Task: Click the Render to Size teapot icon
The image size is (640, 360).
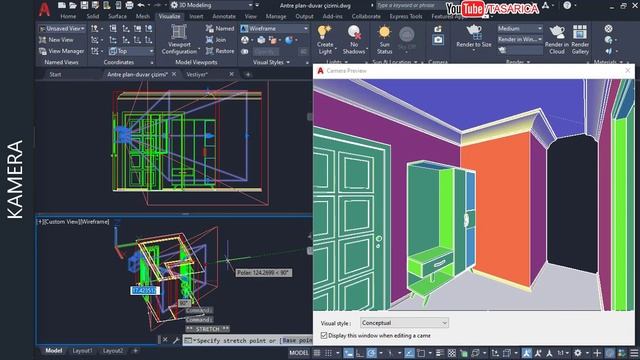Action: (473, 31)
